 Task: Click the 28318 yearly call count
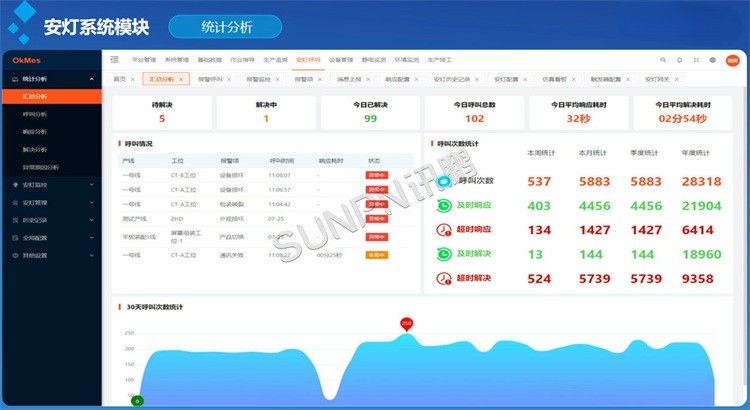tap(702, 181)
